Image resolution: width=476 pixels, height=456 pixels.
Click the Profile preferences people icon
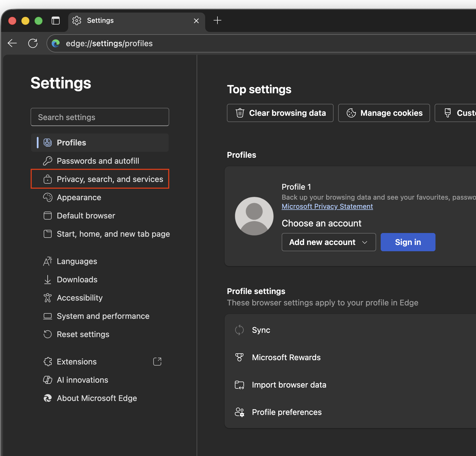239,412
